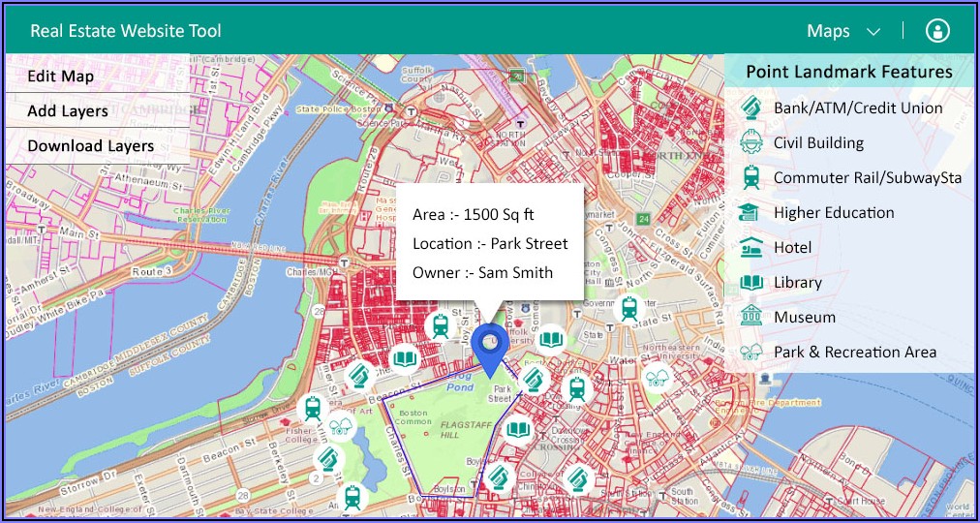
Task: Select Commuter Rail/Subway legend icon
Action: (750, 177)
